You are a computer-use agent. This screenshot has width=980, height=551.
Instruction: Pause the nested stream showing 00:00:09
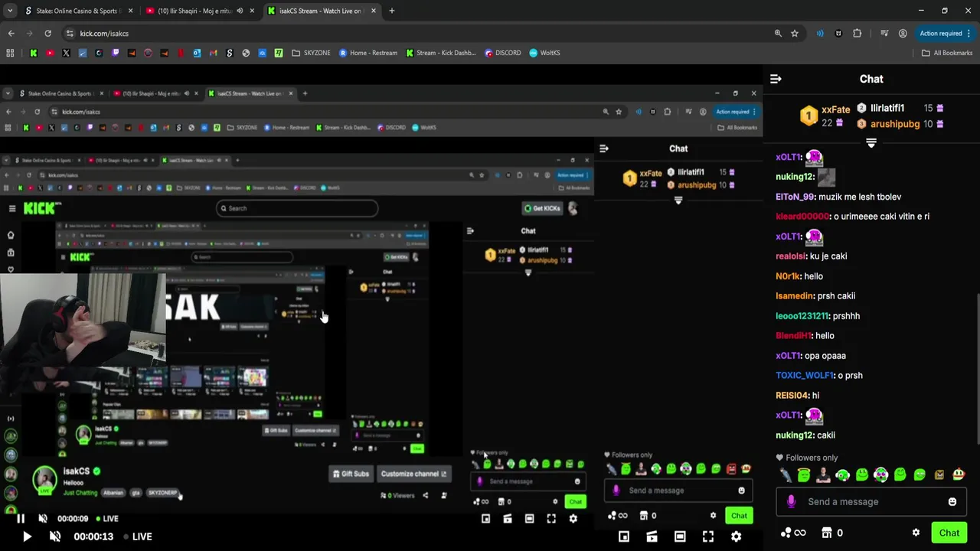point(21,518)
